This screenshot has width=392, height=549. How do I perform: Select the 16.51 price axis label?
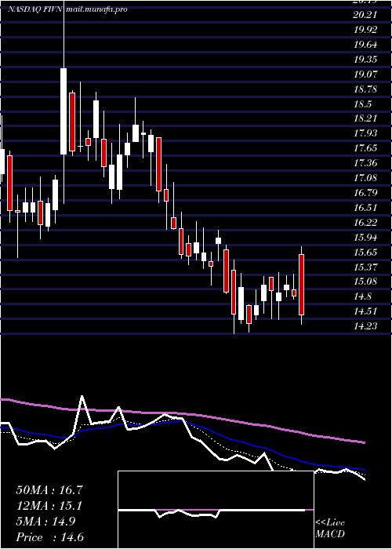point(365,208)
